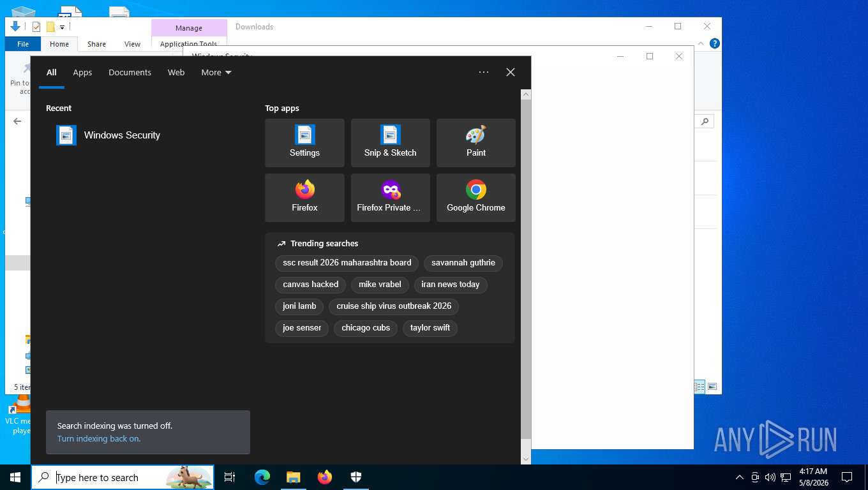Search cruise ship virus outbreak 2026
Viewport: 868px width, 490px height.
pyautogui.click(x=394, y=306)
